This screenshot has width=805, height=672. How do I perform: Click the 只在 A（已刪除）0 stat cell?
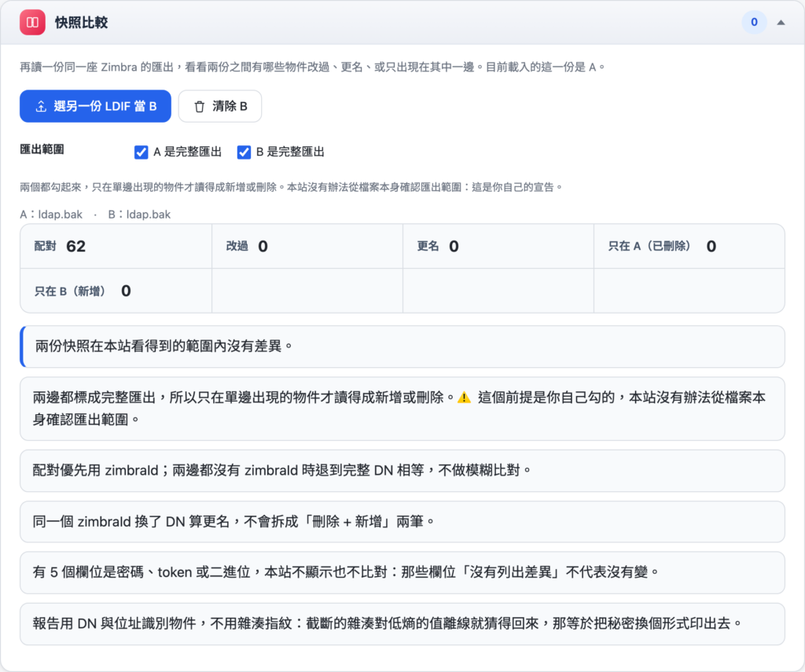point(689,247)
